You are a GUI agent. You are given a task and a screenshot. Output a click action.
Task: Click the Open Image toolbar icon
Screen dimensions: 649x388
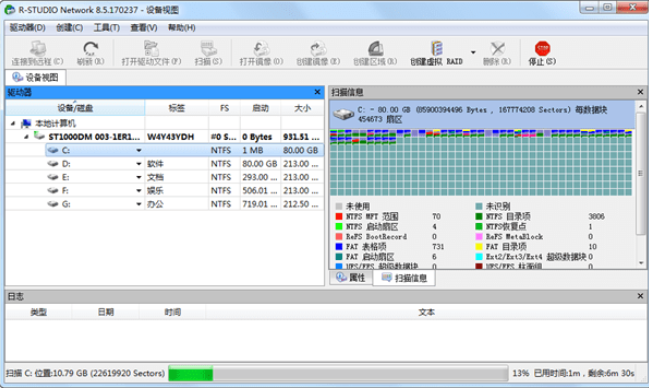point(261,49)
